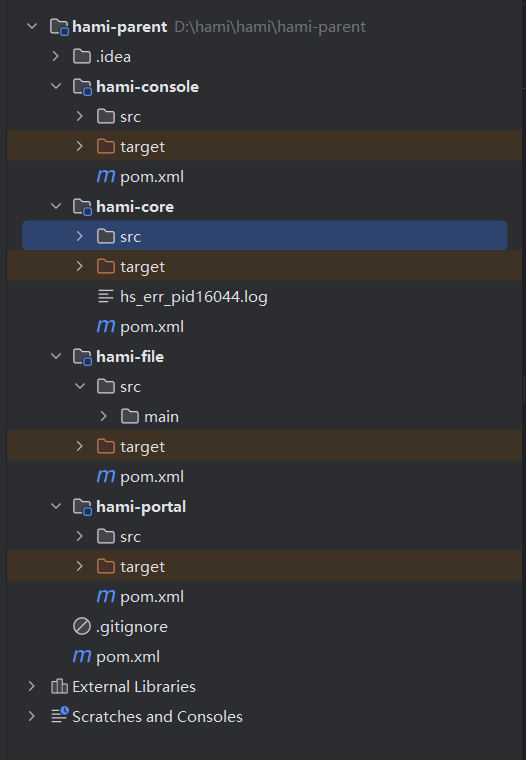Click the Scratches and Consoles icon

click(x=60, y=716)
